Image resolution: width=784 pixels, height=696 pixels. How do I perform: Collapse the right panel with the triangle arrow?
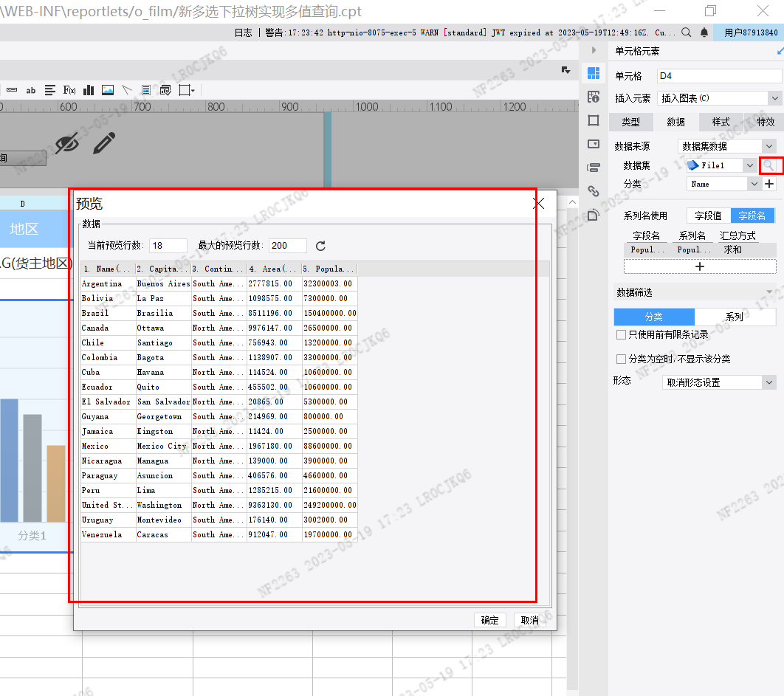point(594,50)
